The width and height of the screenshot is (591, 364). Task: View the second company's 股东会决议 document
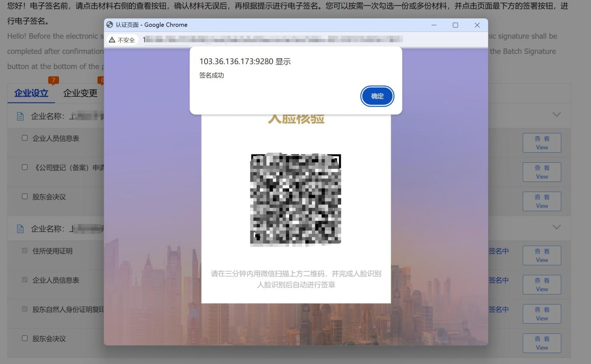(x=542, y=343)
